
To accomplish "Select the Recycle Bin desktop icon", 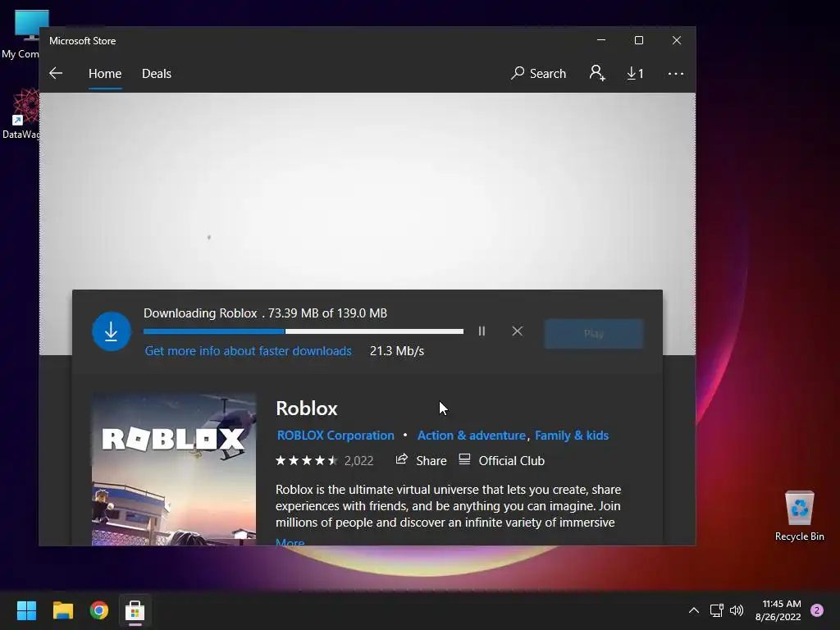I will [x=799, y=516].
